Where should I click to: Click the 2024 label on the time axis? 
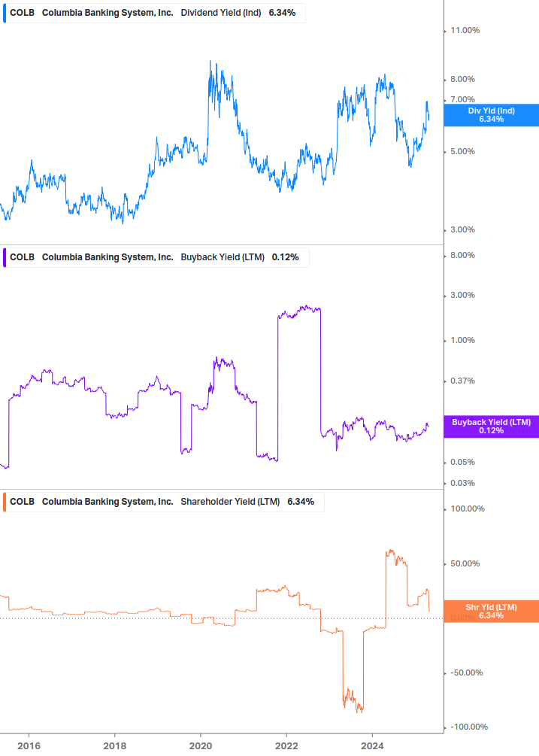[x=372, y=746]
